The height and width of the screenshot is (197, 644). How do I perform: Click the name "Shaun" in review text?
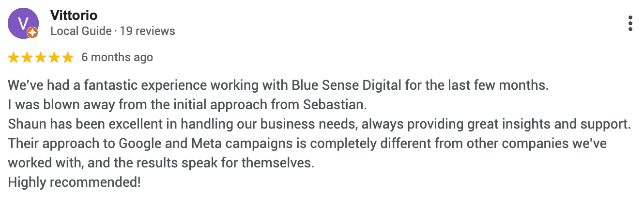coord(23,124)
